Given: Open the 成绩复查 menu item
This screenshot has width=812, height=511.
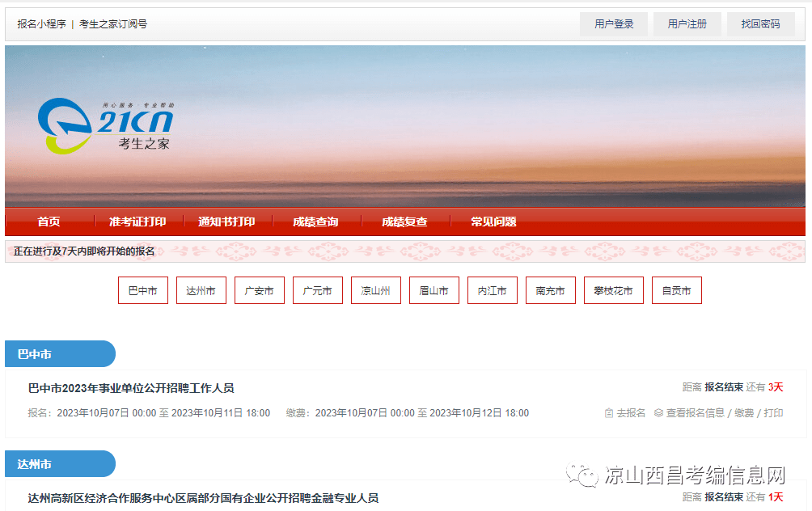Looking at the screenshot, I should click(x=404, y=222).
